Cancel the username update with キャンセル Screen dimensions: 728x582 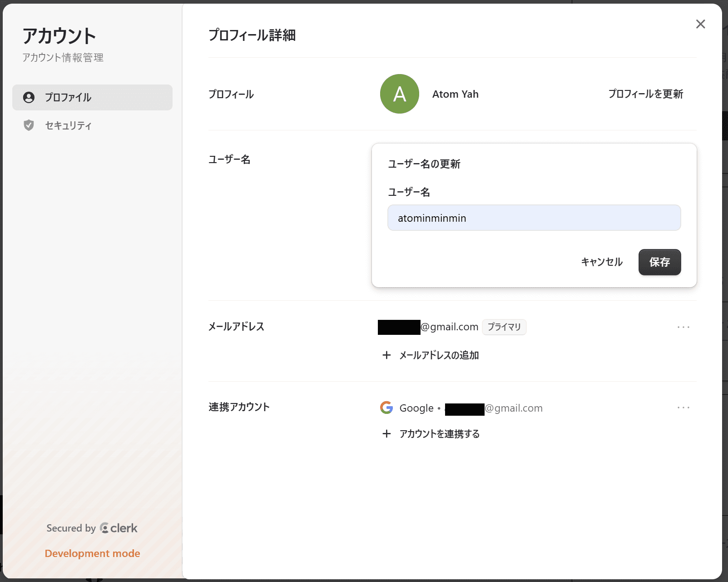pos(602,262)
